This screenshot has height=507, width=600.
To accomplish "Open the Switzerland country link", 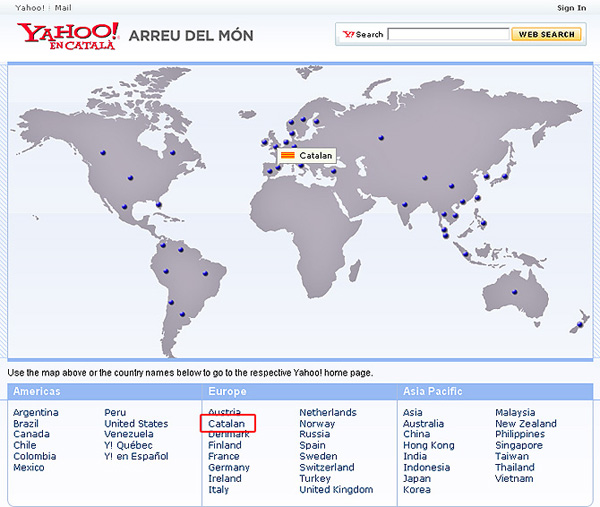I will pos(327,467).
